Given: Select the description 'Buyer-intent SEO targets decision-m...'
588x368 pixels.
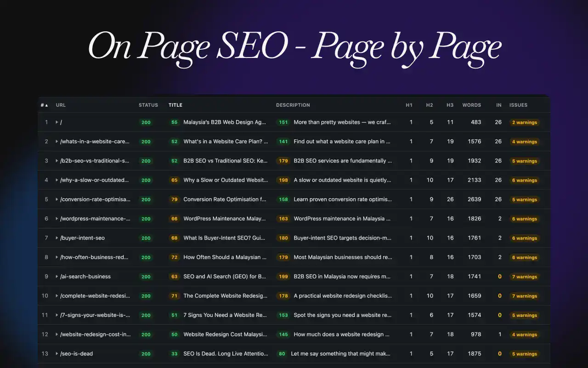Looking at the screenshot, I should tap(343, 238).
